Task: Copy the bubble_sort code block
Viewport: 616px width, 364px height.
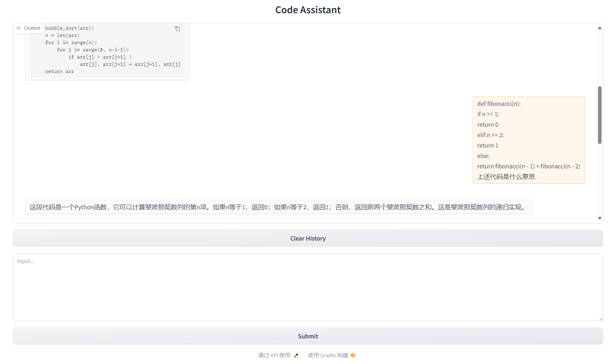Action: click(177, 29)
